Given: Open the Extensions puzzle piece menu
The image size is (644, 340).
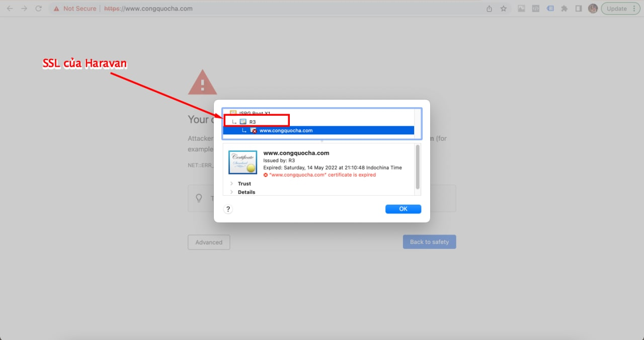Looking at the screenshot, I should (565, 9).
